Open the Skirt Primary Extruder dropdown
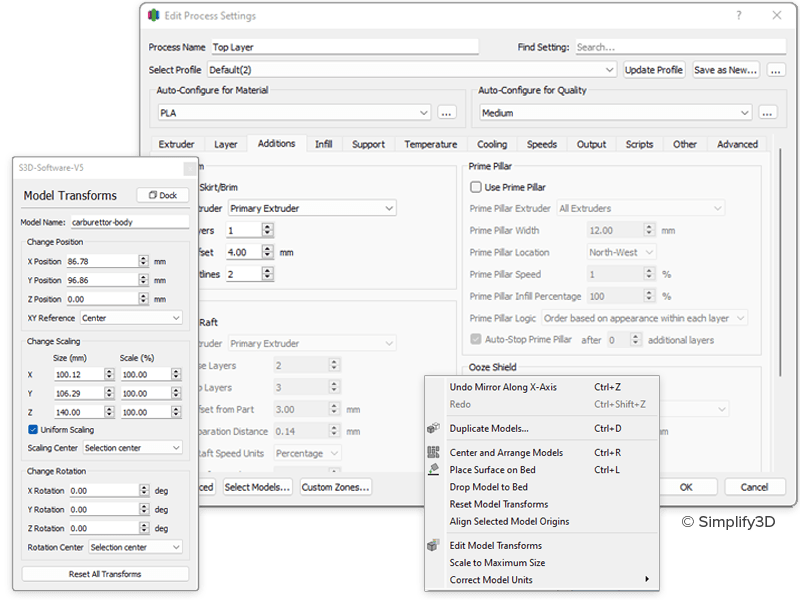 [312, 208]
